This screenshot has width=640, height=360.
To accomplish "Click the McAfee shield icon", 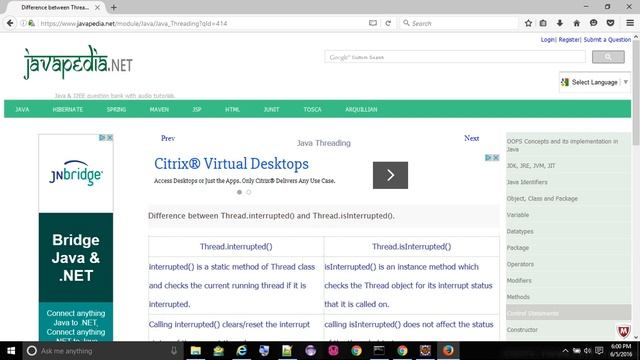I will click(623, 331).
